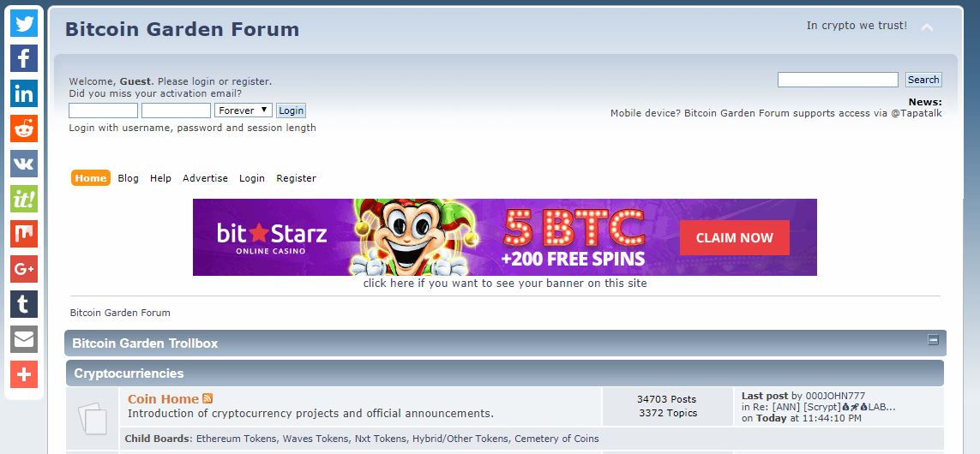Click the Login button next to Forever

tap(292, 111)
